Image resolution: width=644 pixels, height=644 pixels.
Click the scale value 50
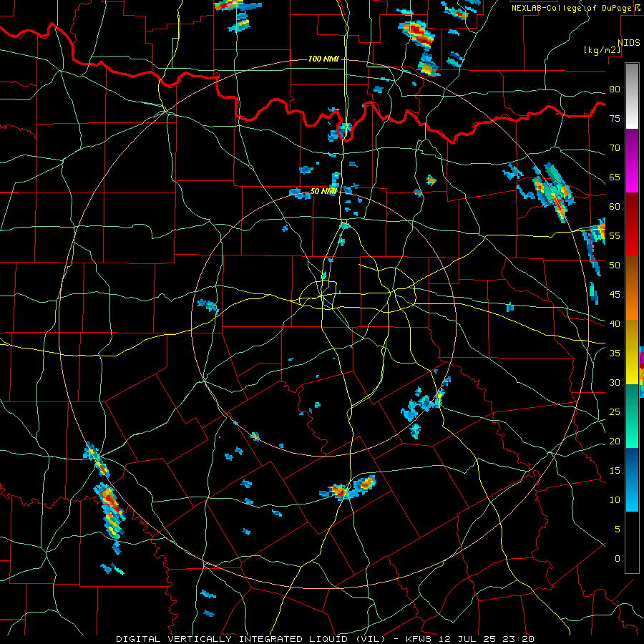tap(615, 265)
